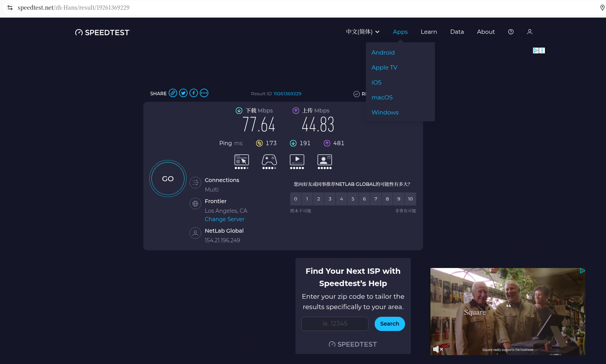The width and height of the screenshot is (606, 364).
Task: Click the 77.64 download speed value
Action: 259,125
